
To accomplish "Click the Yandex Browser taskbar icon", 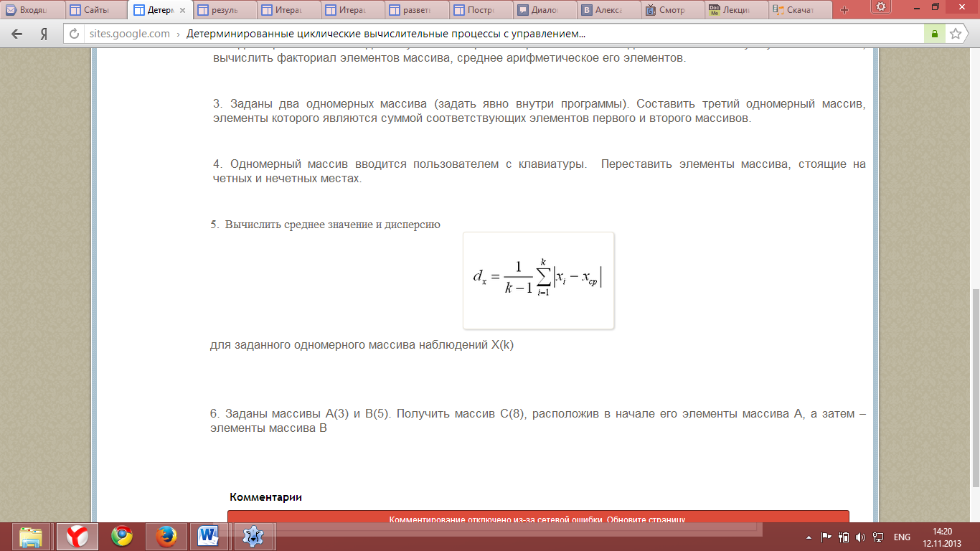I will (x=77, y=536).
